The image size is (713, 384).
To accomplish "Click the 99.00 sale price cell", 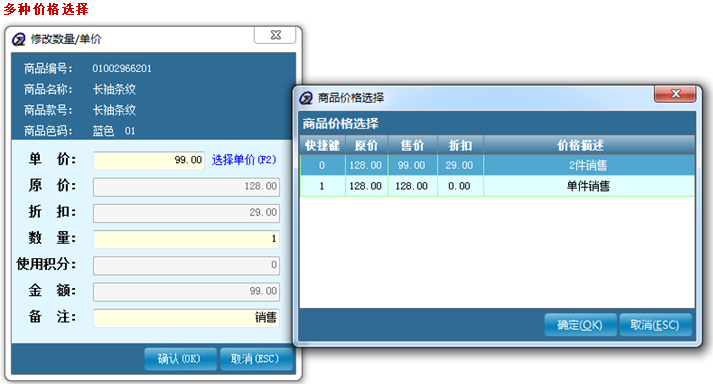I will click(x=412, y=165).
